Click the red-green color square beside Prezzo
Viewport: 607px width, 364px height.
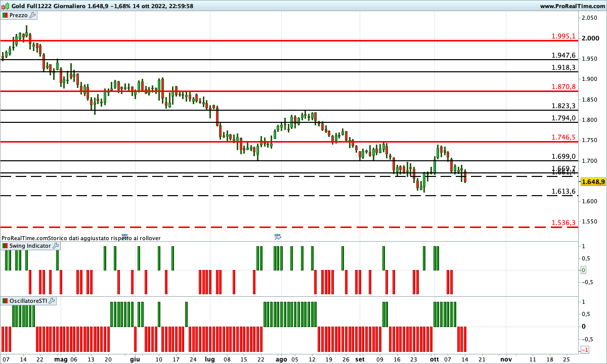click(6, 15)
